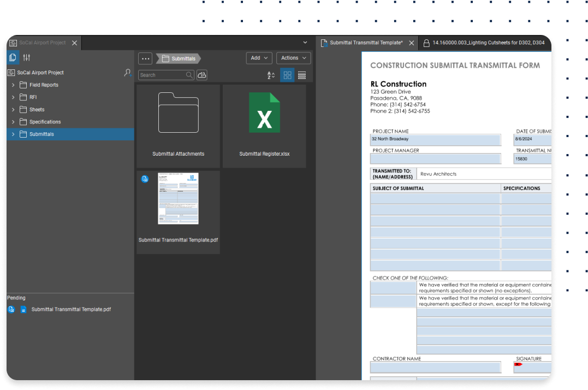Click the Contractor Name field
The width and height of the screenshot is (588, 390).
pos(435,367)
